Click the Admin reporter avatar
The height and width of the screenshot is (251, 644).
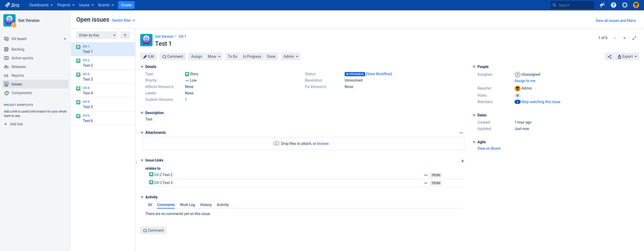pyautogui.click(x=518, y=88)
